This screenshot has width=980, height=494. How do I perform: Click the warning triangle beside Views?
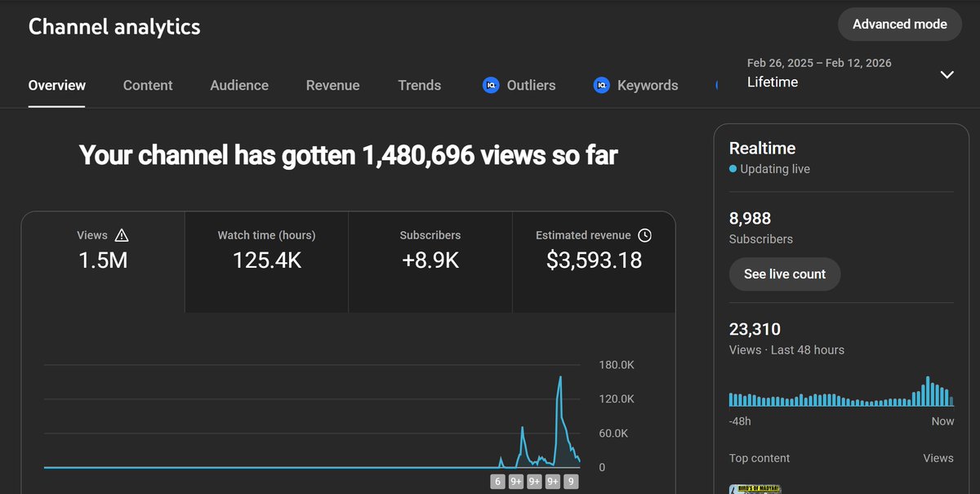[x=122, y=235]
